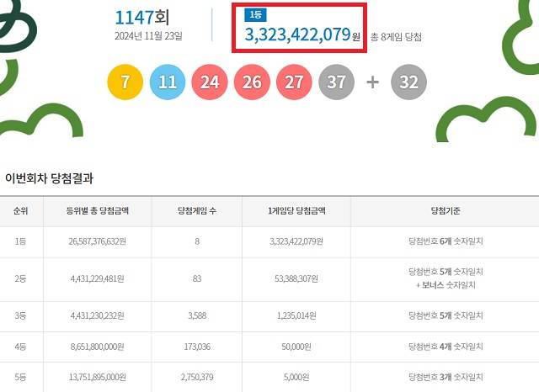Click the yellow number 7 lottery ball
This screenshot has height=392, width=539.
click(125, 82)
